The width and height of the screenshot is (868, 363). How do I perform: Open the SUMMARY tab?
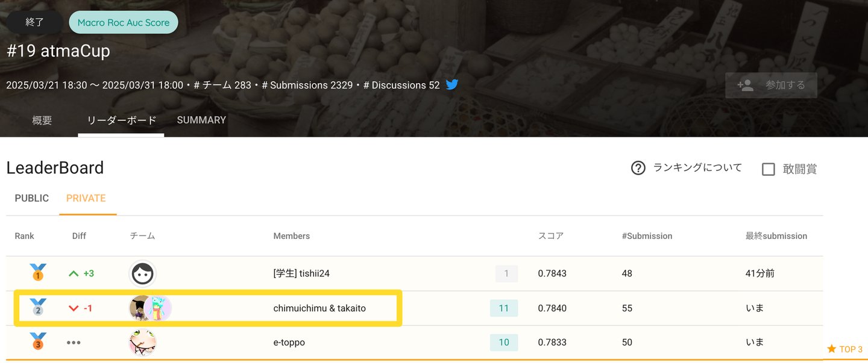point(201,120)
